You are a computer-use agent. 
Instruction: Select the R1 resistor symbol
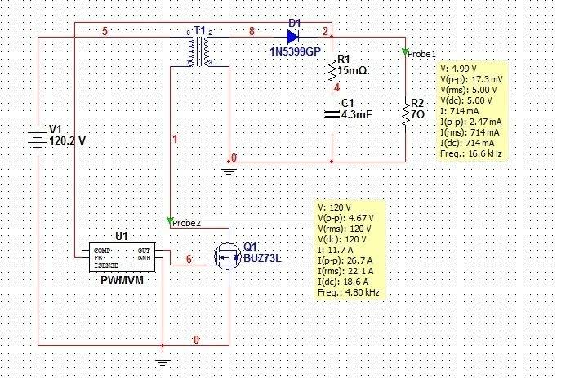coord(332,69)
